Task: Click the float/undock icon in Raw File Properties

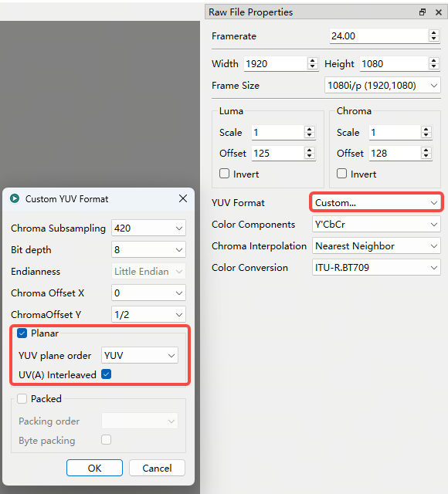Action: (423, 12)
